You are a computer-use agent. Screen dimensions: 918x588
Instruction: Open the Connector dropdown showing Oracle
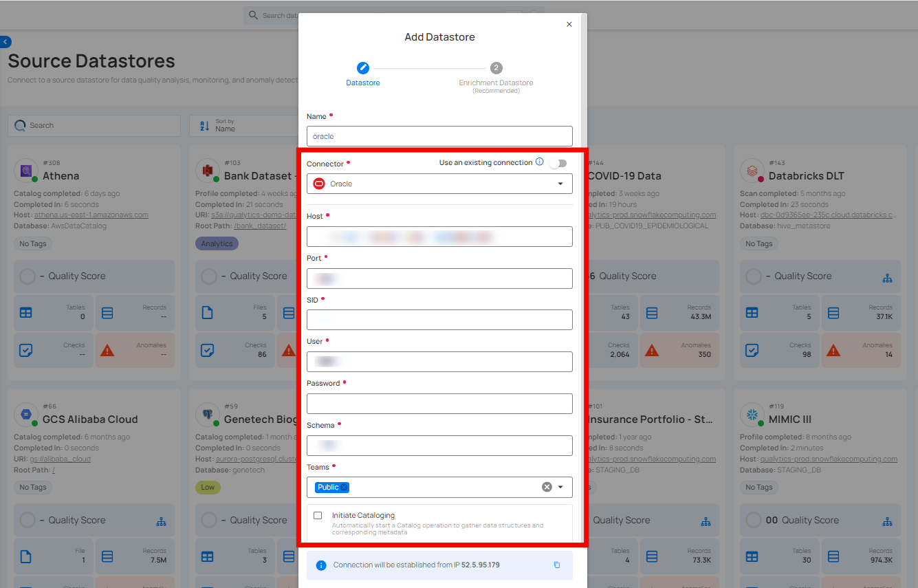coord(439,184)
